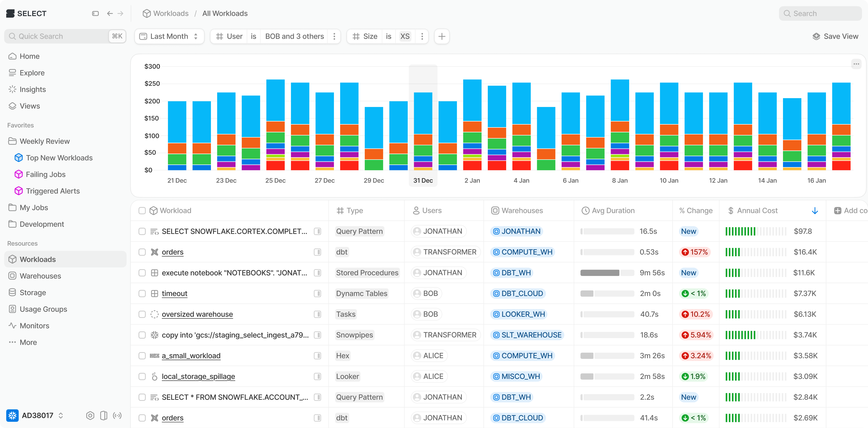Image resolution: width=868 pixels, height=428 pixels.
Task: Open the chart's three-dot options menu
Action: click(x=856, y=64)
